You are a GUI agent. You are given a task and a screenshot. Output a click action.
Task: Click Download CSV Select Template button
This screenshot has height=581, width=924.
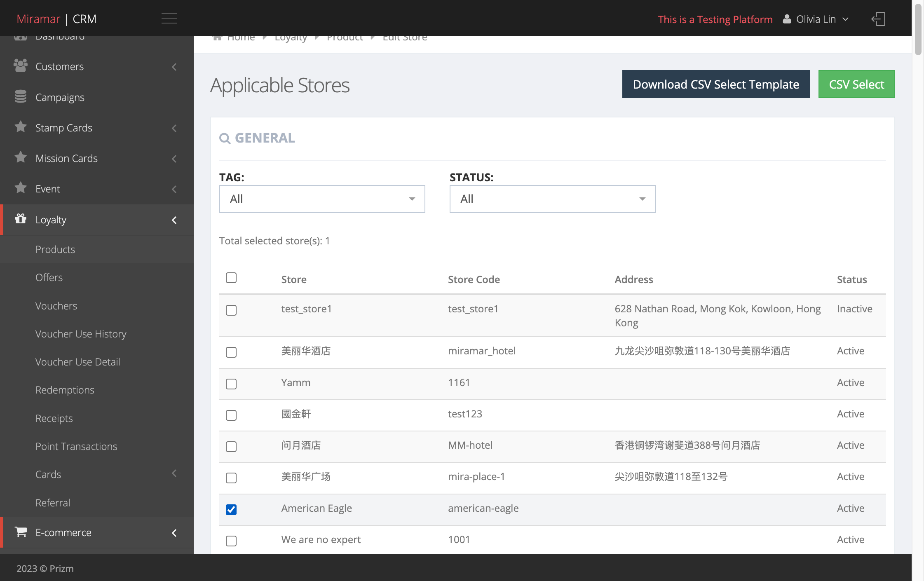716,84
